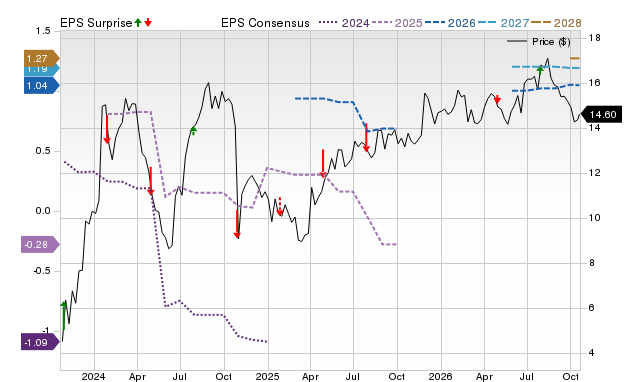The width and height of the screenshot is (640, 382).
Task: Click the red down arrow in EPS Surprise legend
Action: (148, 22)
